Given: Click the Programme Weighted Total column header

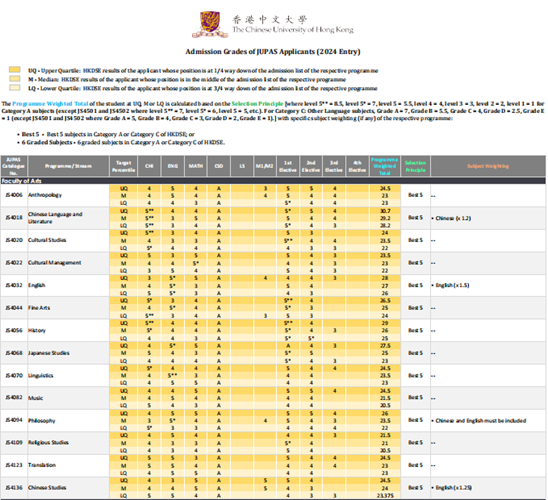Looking at the screenshot, I should 384,166.
